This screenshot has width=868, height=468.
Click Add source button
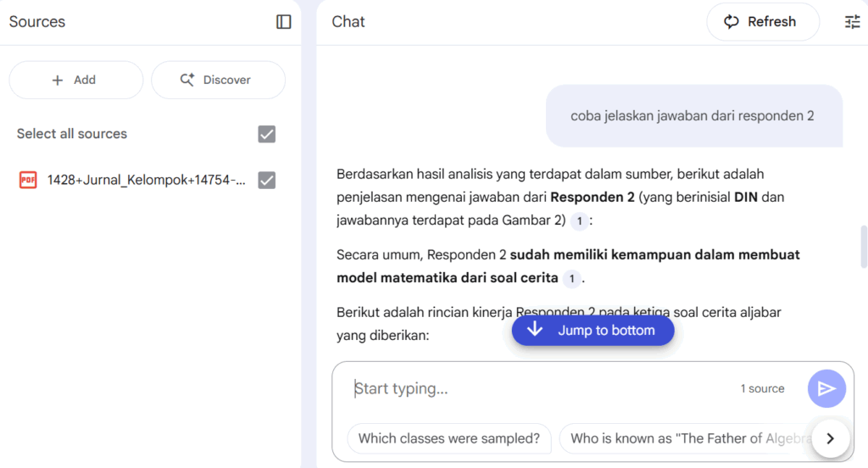click(75, 80)
